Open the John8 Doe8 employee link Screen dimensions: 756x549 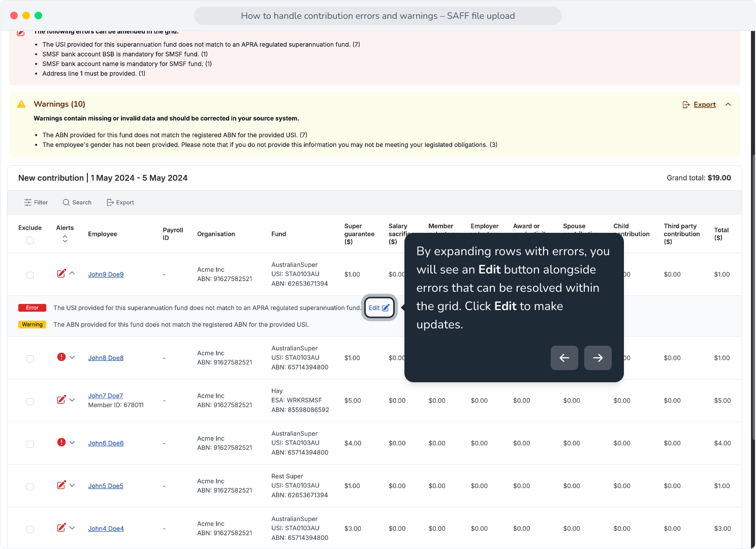coord(106,358)
